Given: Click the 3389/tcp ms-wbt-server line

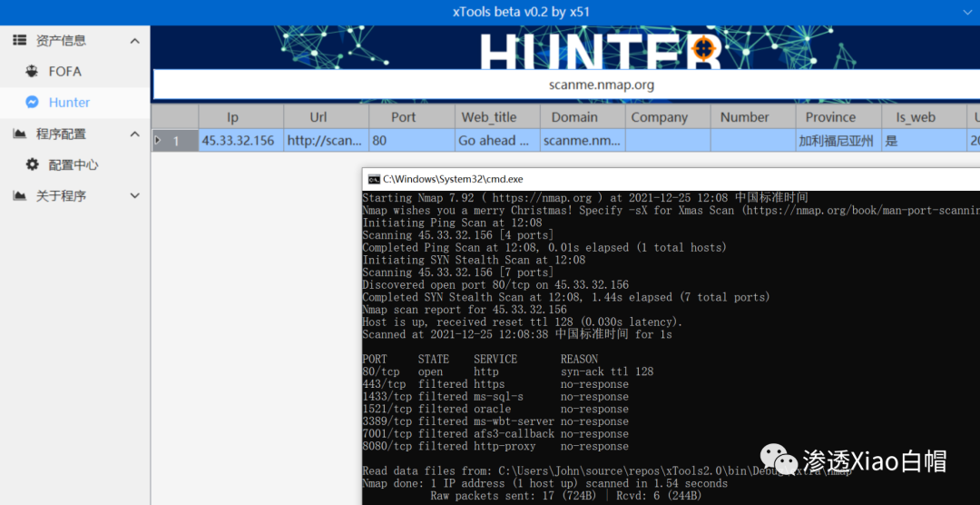Looking at the screenshot, I should (x=495, y=421).
